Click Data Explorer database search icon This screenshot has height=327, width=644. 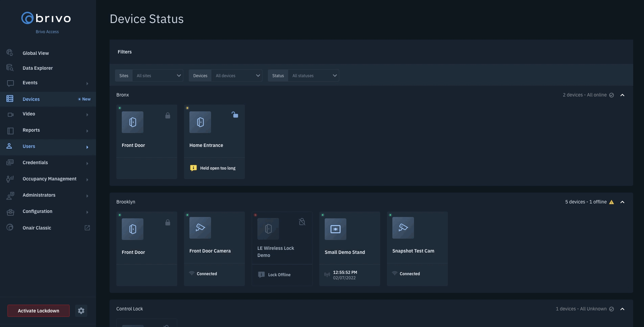(x=10, y=68)
